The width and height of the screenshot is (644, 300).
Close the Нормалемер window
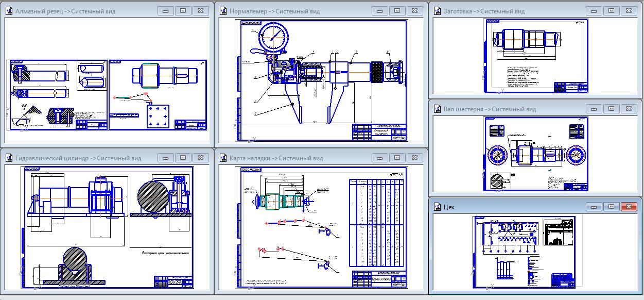coord(415,10)
